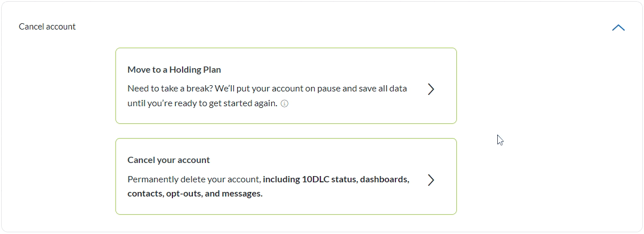644x234 pixels.
Task: Click 'contacts, opt-outs, and messages.' text
Action: pyautogui.click(x=195, y=194)
